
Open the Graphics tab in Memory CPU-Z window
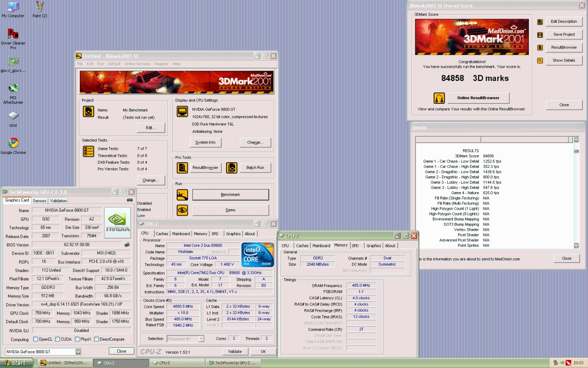pos(374,245)
